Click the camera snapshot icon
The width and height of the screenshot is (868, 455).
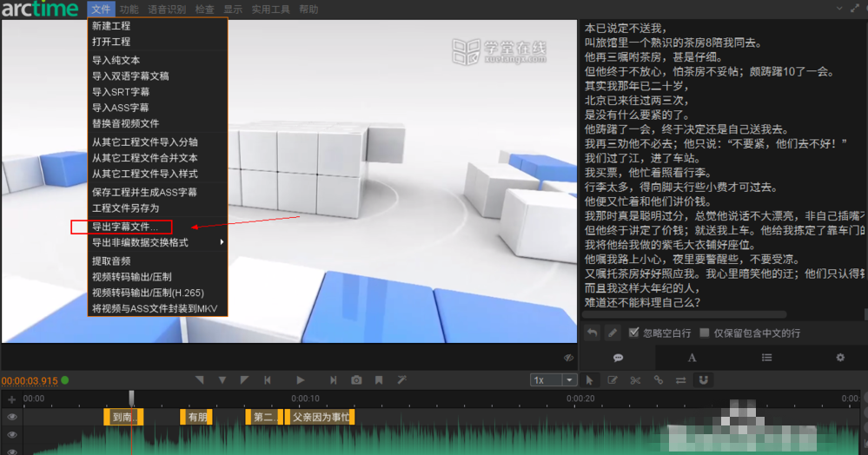click(356, 380)
